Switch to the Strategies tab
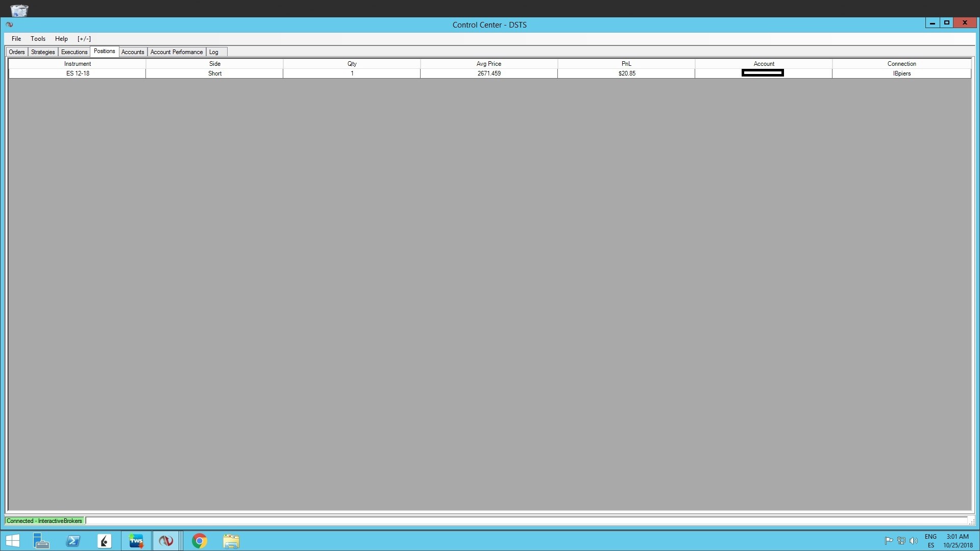This screenshot has width=980, height=551. (x=43, y=52)
